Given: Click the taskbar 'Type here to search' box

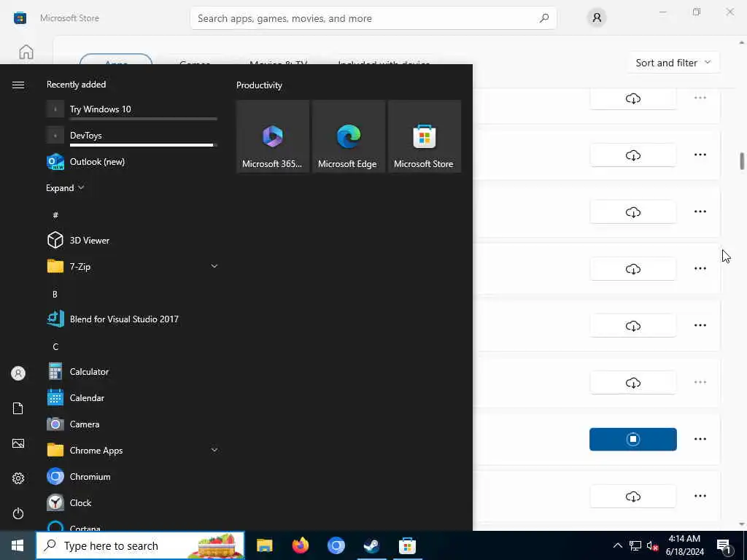Looking at the screenshot, I should (141, 545).
